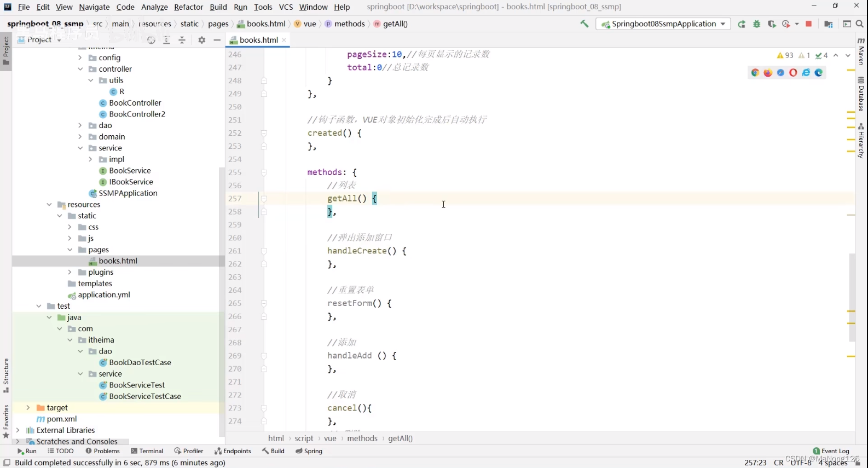
Task: Open in Internet Explorer browser icon
Action: point(806,73)
